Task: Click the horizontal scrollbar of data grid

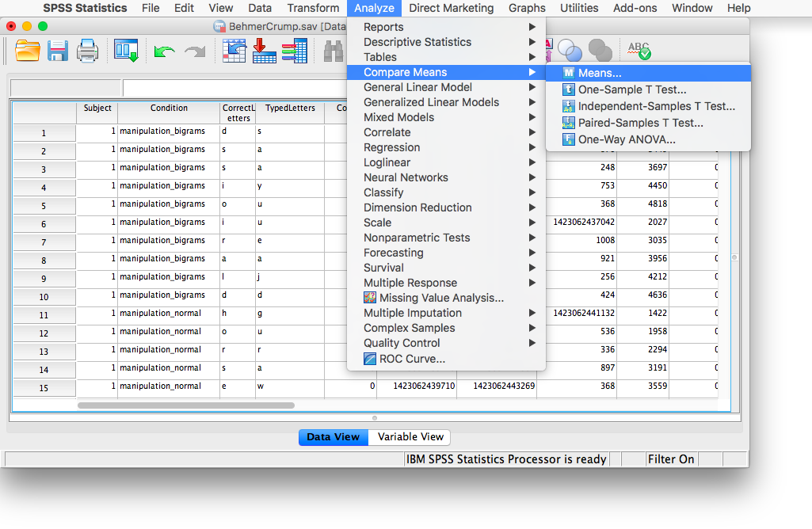Action: point(186,405)
